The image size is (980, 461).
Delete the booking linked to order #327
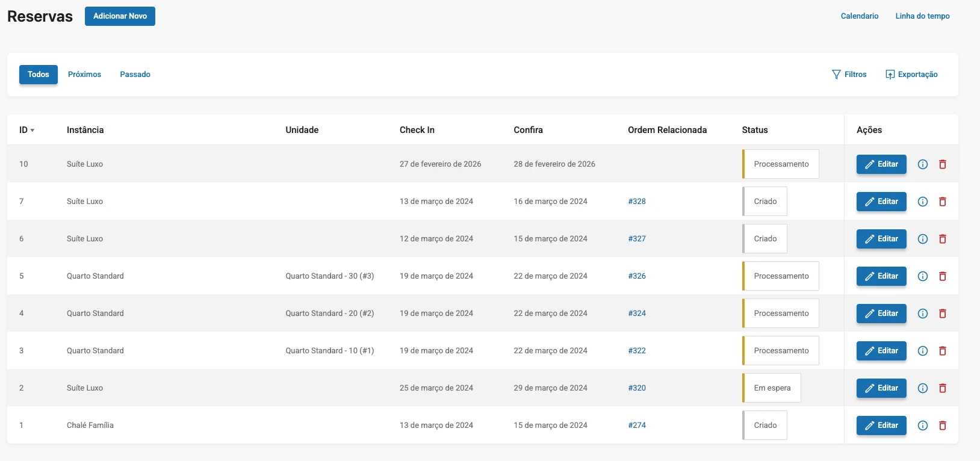[x=943, y=239]
